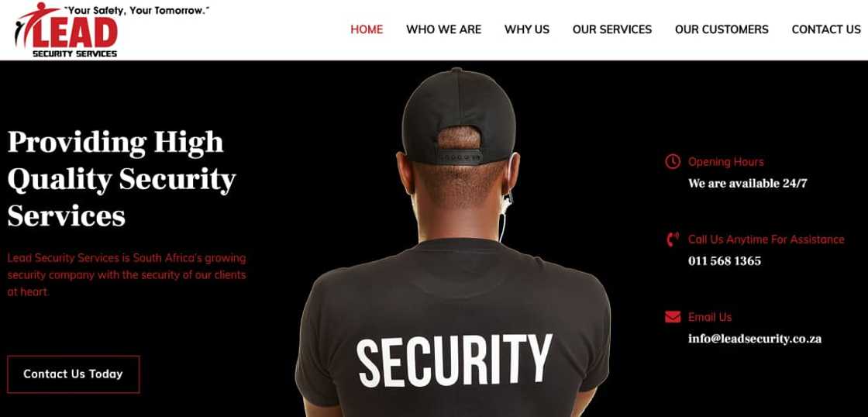Click the Call Us Anytime For Assistance text
The height and width of the screenshot is (417, 868).
coord(766,240)
